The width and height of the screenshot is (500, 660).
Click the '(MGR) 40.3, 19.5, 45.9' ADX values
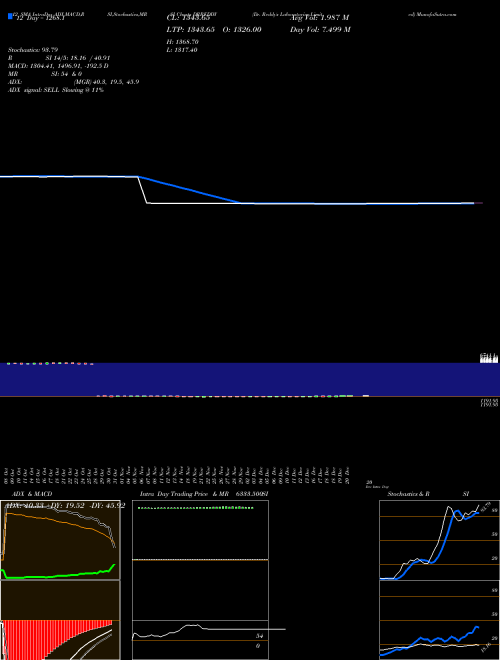tap(106, 82)
